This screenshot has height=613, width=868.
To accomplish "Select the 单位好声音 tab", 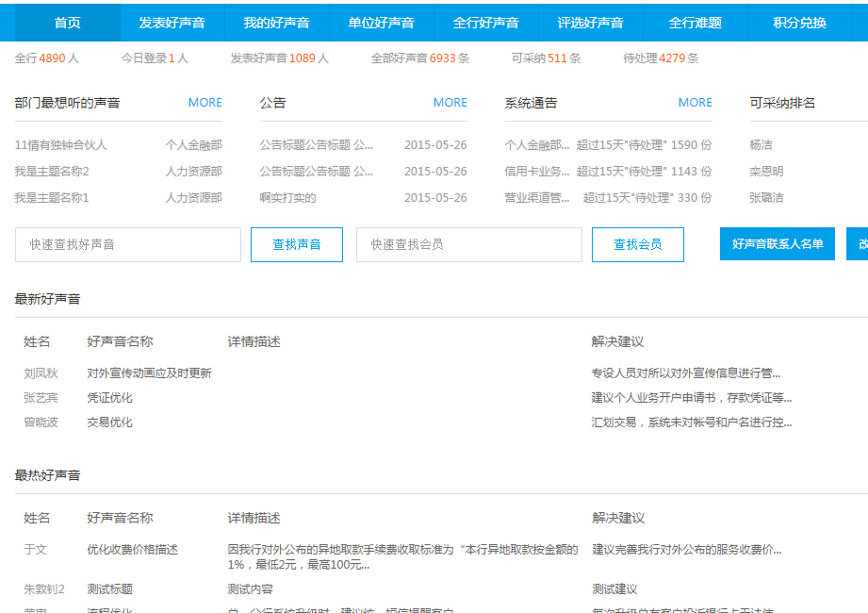I will pos(381,22).
